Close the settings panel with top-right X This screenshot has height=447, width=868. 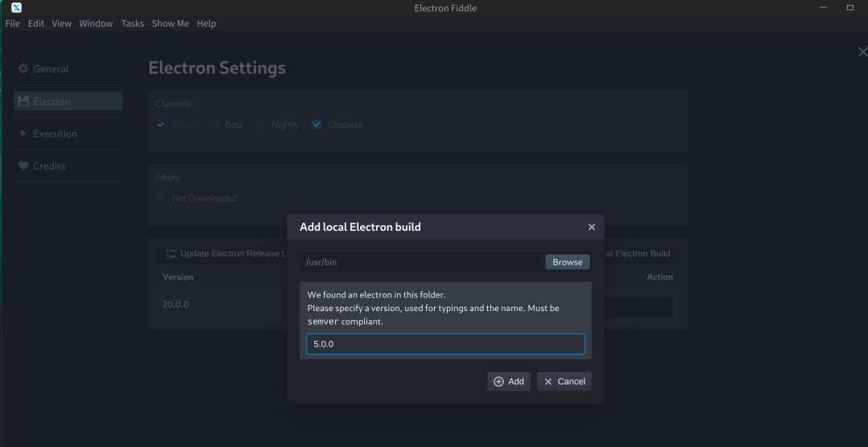862,52
